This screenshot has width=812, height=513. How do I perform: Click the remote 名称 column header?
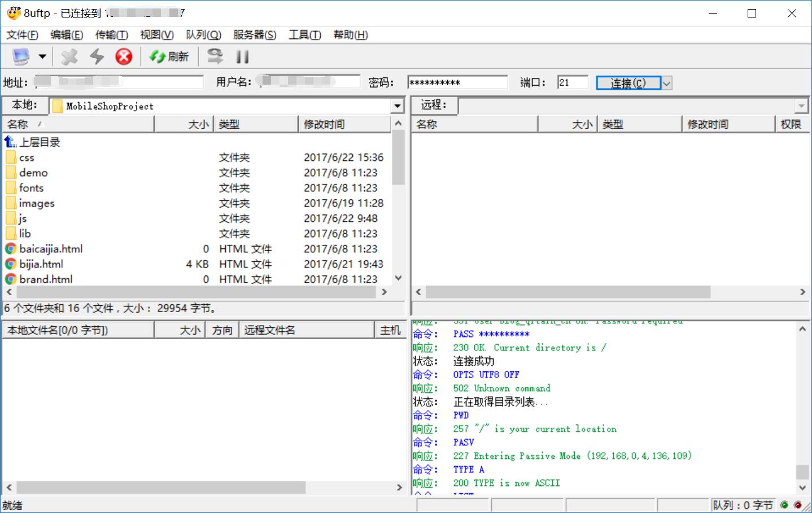pyautogui.click(x=474, y=124)
